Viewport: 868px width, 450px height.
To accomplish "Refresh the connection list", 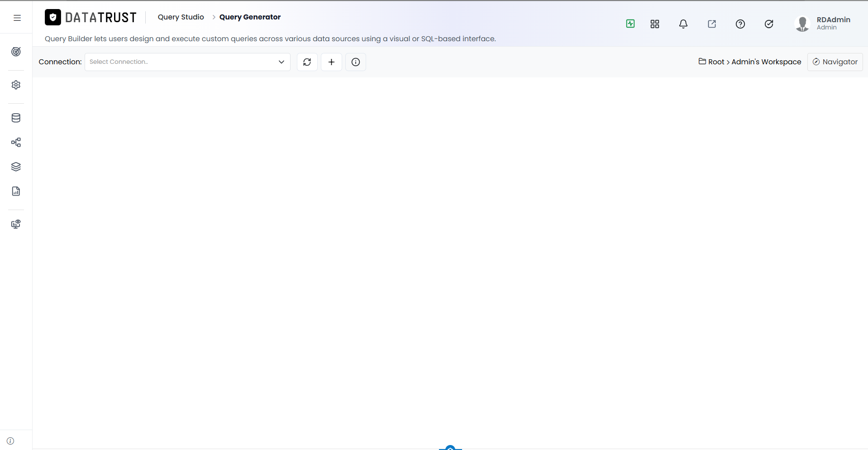I will tap(307, 62).
